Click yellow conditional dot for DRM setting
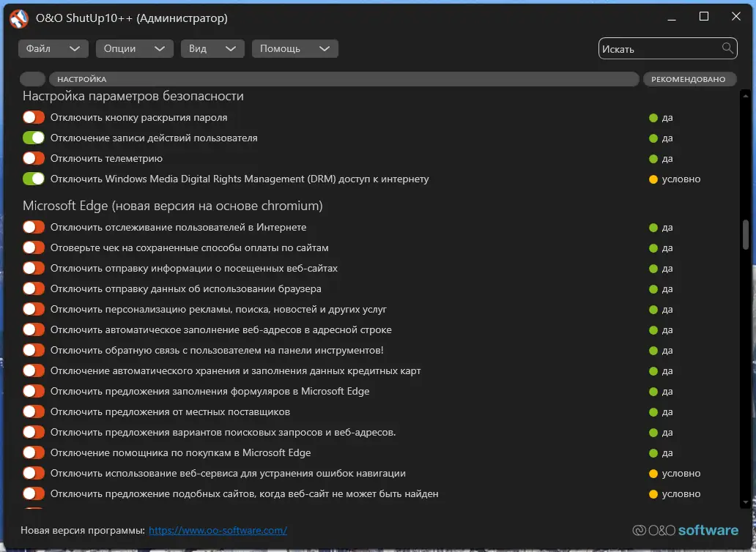This screenshot has height=552, width=756. (653, 179)
